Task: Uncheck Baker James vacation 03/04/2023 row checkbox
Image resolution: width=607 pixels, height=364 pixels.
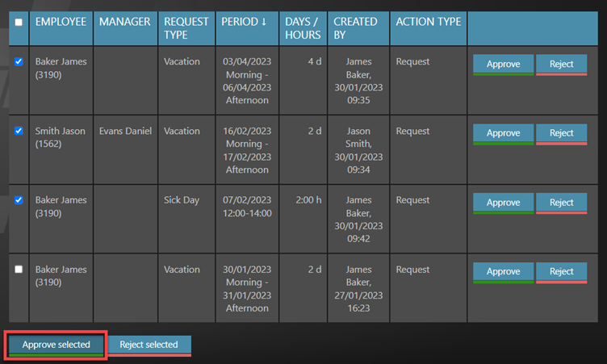Action: pos(19,61)
